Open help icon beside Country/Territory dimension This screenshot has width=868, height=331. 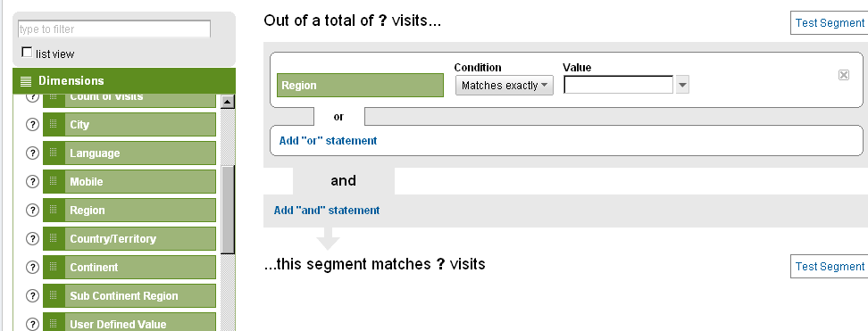coord(33,238)
